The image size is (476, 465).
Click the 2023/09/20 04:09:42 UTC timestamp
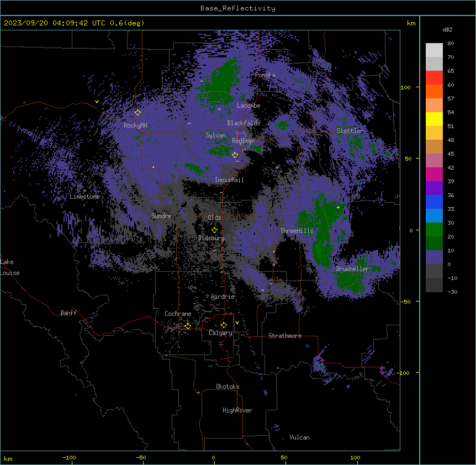(55, 23)
